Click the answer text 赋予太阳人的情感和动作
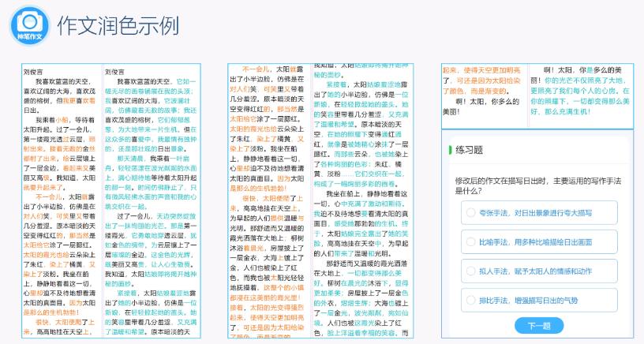Image resolution: width=644 pixels, height=344 pixels. click(553, 271)
